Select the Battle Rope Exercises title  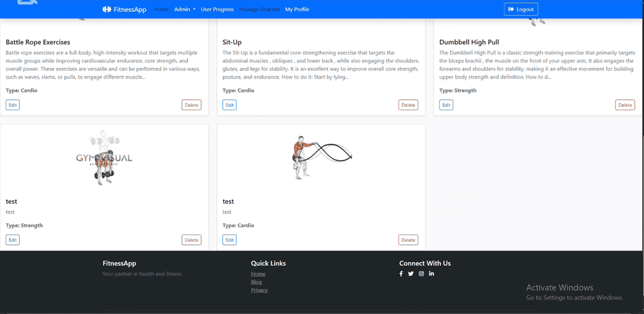[38, 42]
